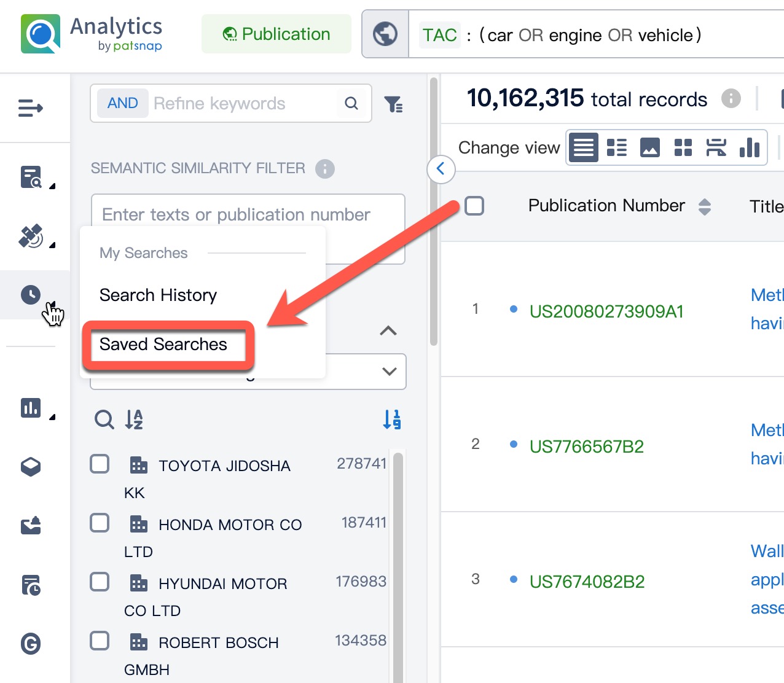Switch to grid view layout icon
The width and height of the screenshot is (784, 683).
coord(683,147)
